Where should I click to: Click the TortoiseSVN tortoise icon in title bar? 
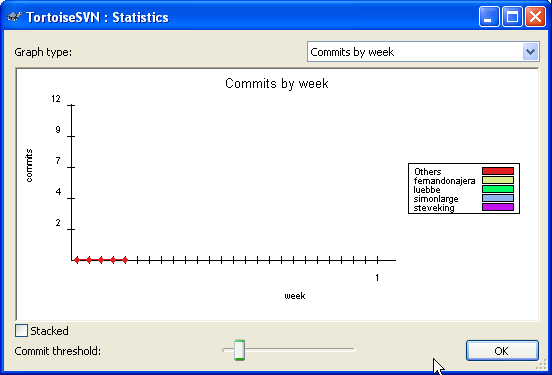point(14,17)
